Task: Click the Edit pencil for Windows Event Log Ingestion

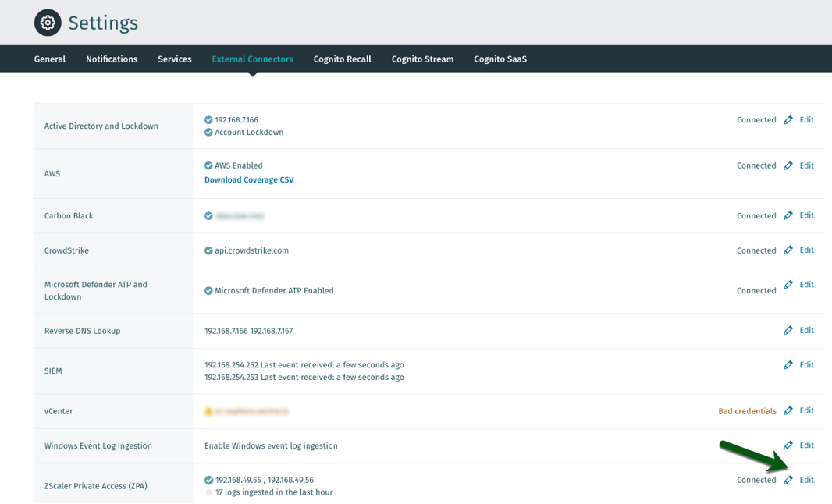Action: pos(788,445)
